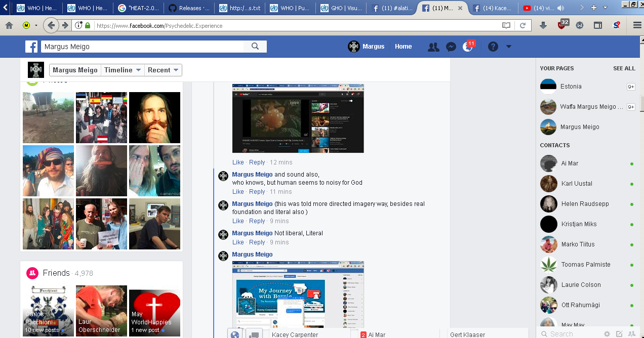Reply to the 'and sound also' comment

tap(257, 192)
